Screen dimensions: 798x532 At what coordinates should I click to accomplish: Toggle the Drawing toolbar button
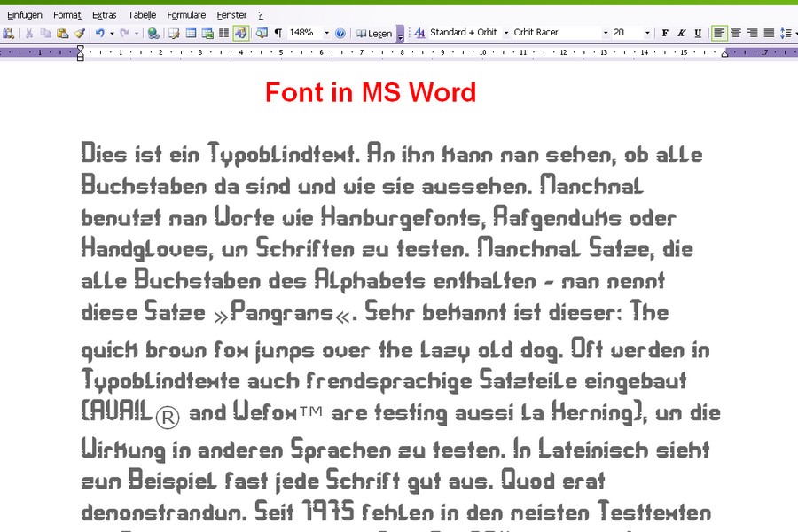(x=240, y=34)
